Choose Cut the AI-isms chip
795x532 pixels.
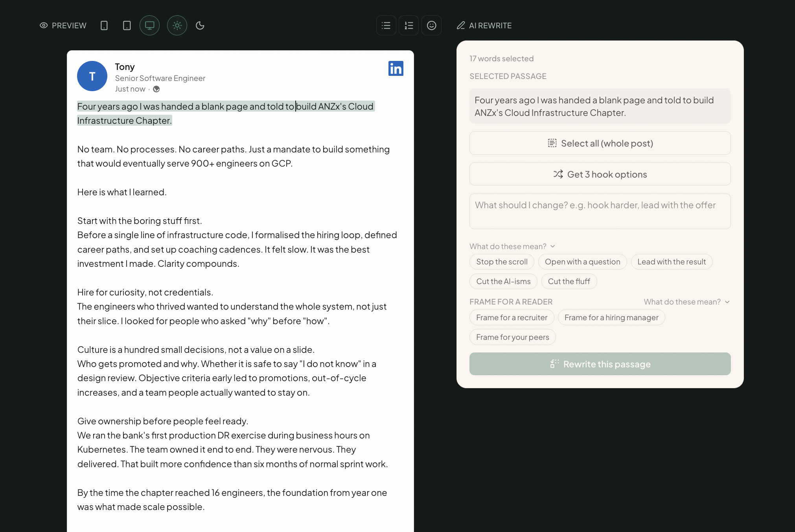[503, 281]
